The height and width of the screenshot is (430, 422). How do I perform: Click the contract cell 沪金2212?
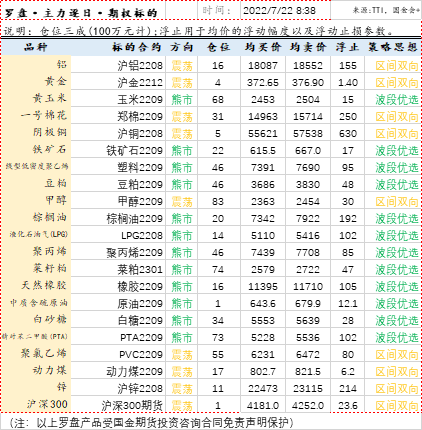point(140,83)
